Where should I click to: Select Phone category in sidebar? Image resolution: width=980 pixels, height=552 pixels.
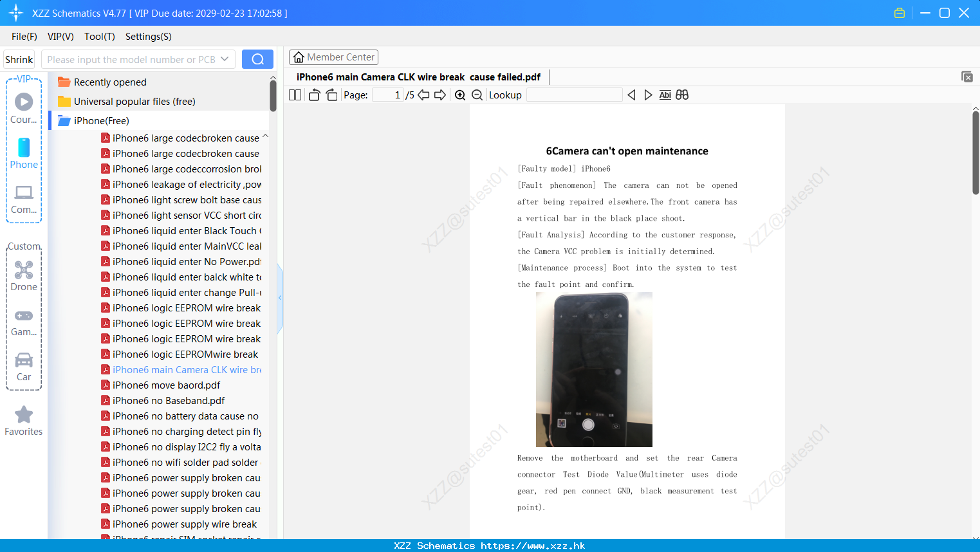[x=24, y=154]
